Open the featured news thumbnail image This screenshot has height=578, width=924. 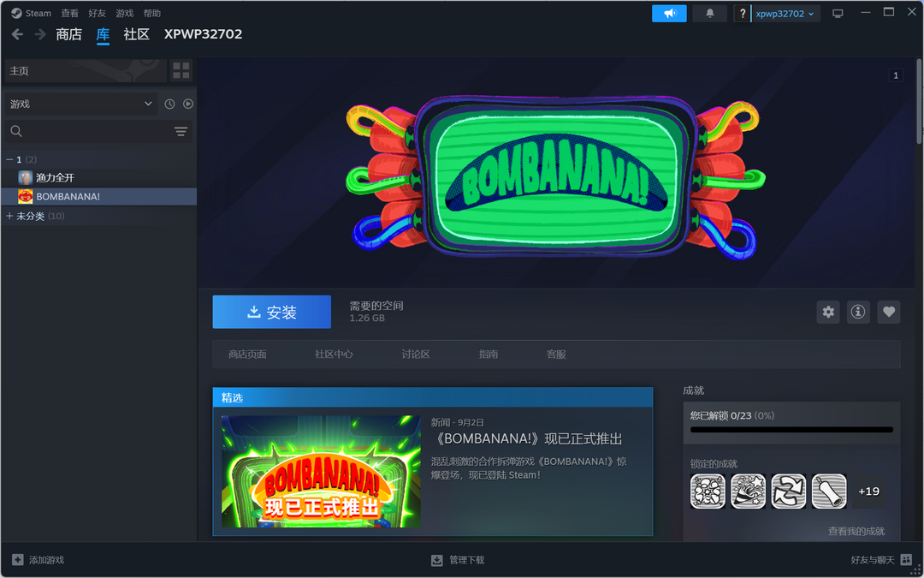[x=321, y=471]
